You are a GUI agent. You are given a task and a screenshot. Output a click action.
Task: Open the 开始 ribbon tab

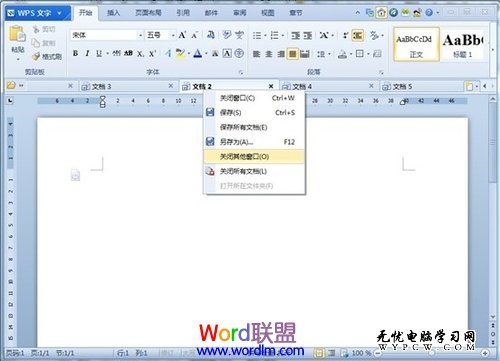tap(85, 13)
